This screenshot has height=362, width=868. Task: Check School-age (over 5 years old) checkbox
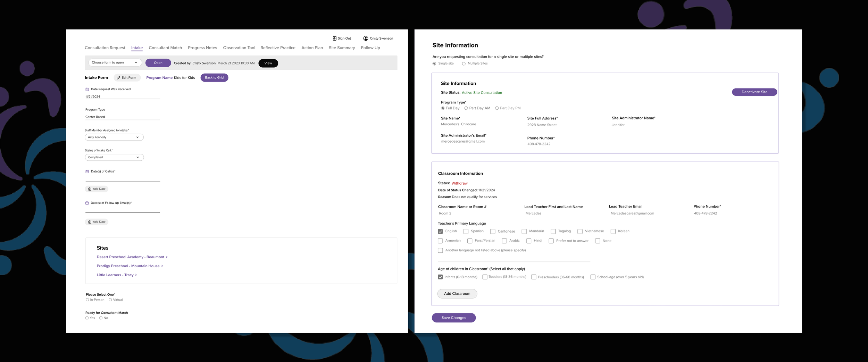pos(593,277)
